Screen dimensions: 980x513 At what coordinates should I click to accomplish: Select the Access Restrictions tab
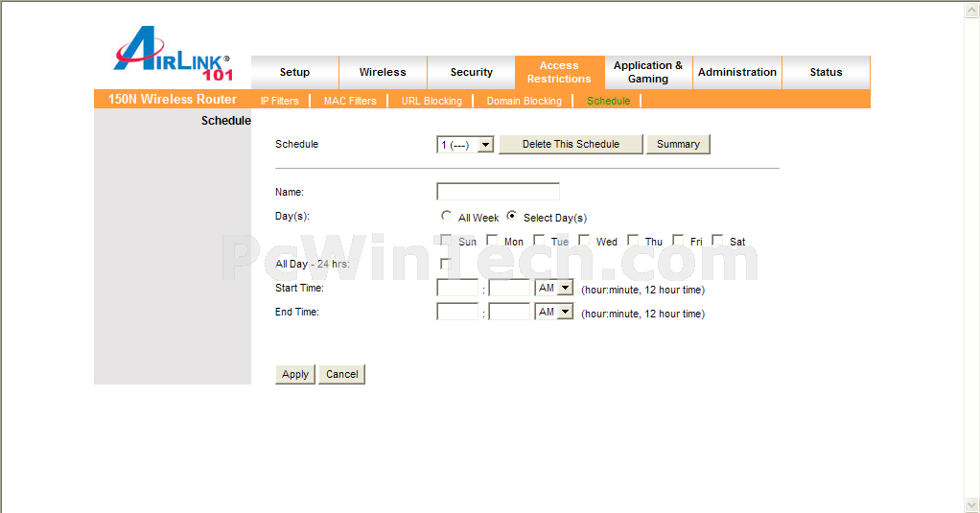point(559,73)
